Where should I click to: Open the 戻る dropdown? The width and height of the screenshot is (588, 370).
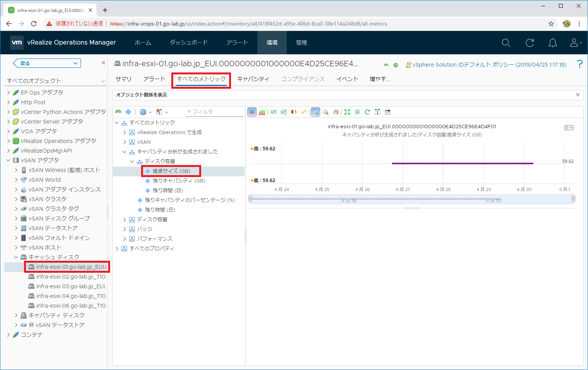(47, 63)
